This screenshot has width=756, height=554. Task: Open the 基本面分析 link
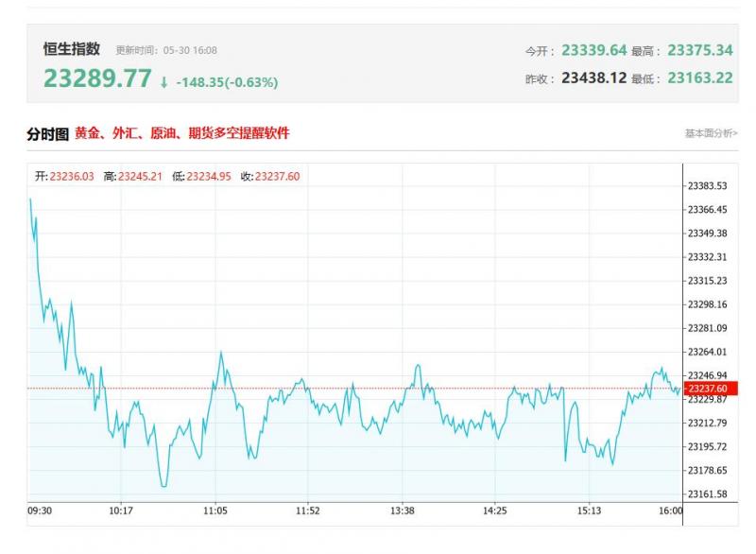pos(712,133)
